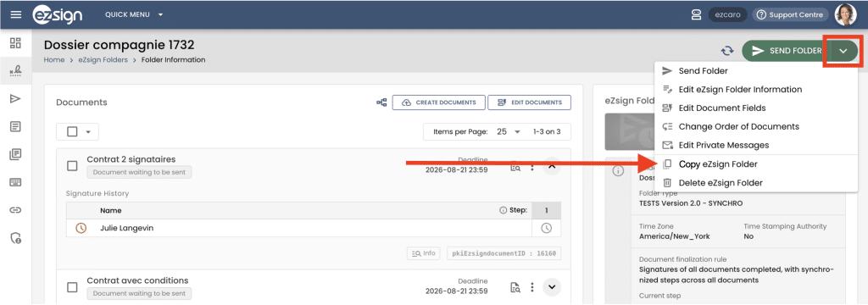Collapse the Contrat 2 signataires row
Image resolution: width=868 pixels, height=305 pixels.
click(x=551, y=165)
